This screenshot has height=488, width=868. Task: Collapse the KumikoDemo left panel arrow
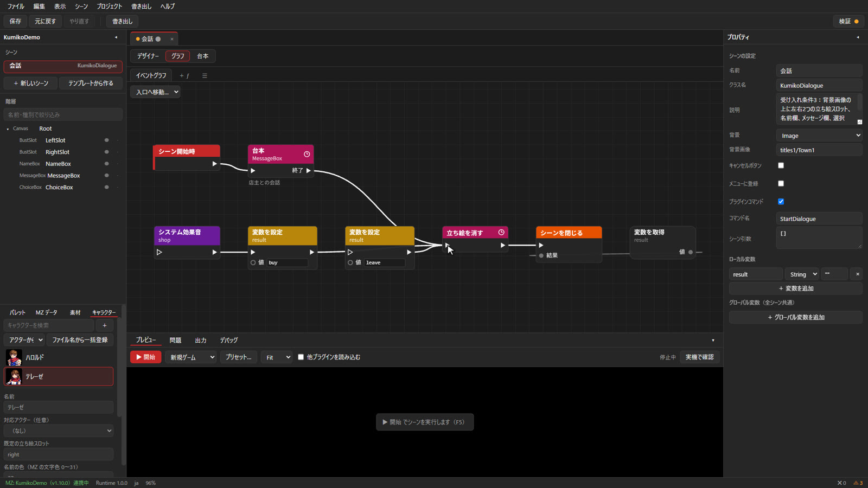tap(116, 37)
